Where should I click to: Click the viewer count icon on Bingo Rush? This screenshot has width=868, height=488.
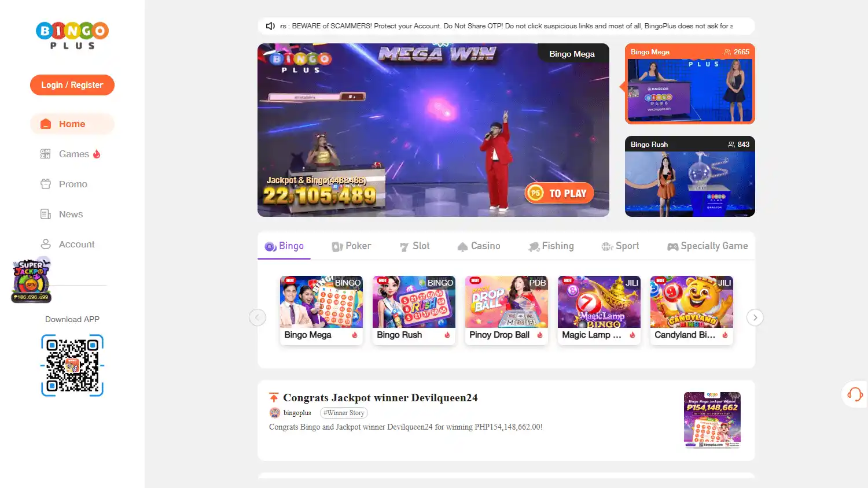[x=731, y=145]
